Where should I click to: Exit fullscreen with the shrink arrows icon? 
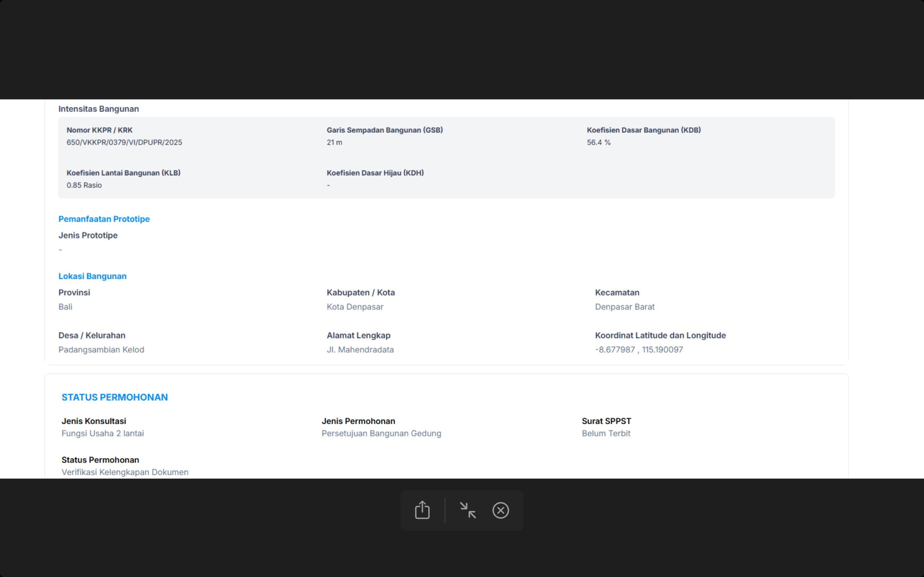(468, 510)
